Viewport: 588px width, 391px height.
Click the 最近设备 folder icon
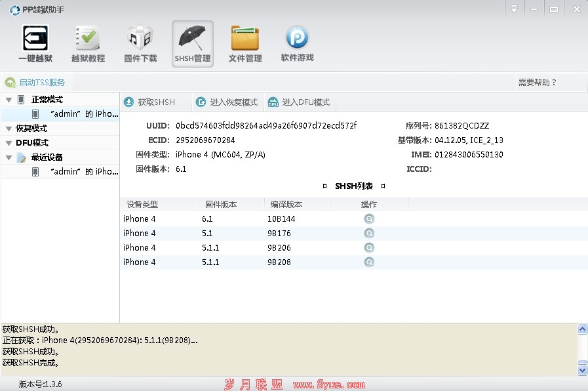[x=22, y=157]
